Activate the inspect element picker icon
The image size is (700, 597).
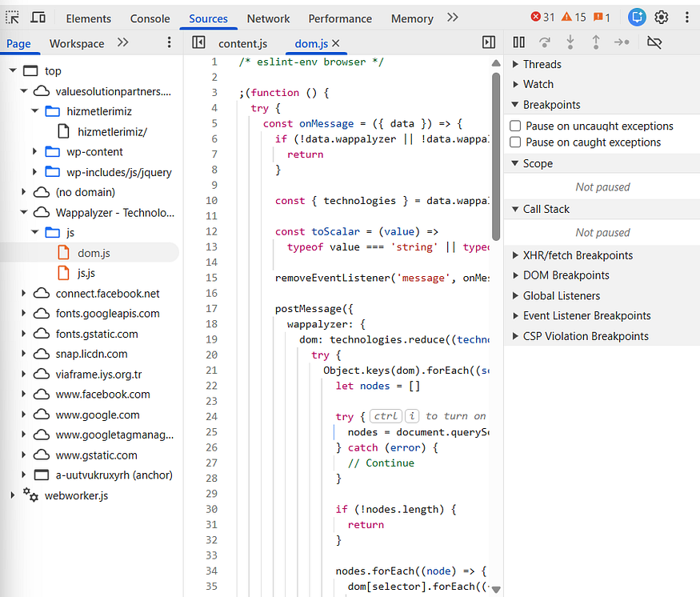point(13,18)
